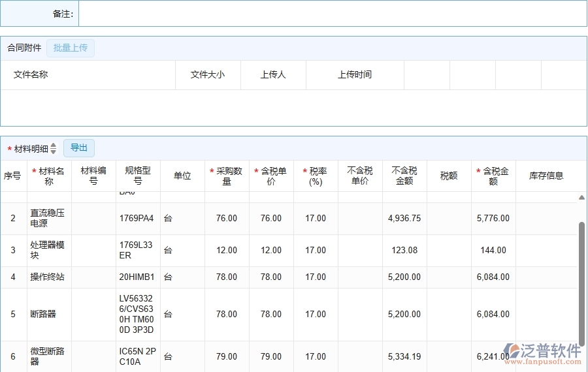Select the 直流稳压电源 material name cell
Viewport: 588px width, 372px height.
point(48,218)
